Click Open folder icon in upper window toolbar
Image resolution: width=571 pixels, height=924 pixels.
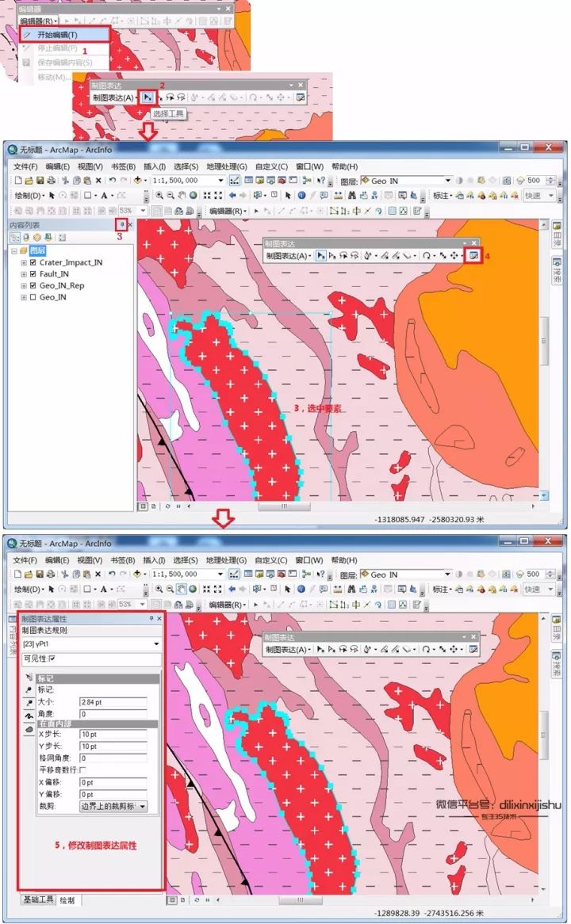tap(29, 181)
